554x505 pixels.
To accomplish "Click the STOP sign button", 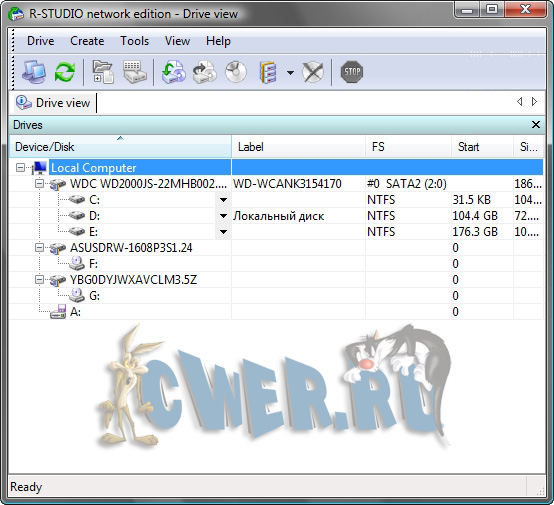I will [x=352, y=72].
